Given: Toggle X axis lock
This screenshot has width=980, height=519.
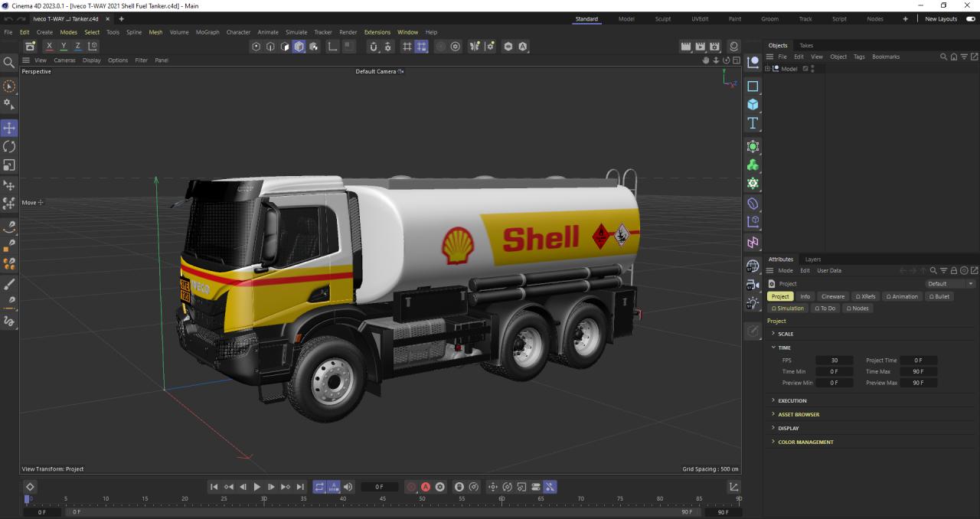Looking at the screenshot, I should tap(50, 47).
